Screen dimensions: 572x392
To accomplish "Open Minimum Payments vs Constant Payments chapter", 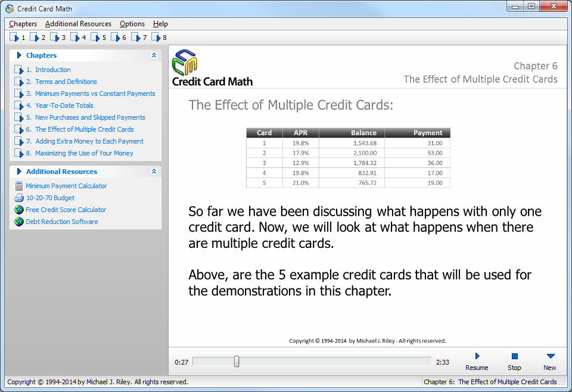I will (x=91, y=94).
